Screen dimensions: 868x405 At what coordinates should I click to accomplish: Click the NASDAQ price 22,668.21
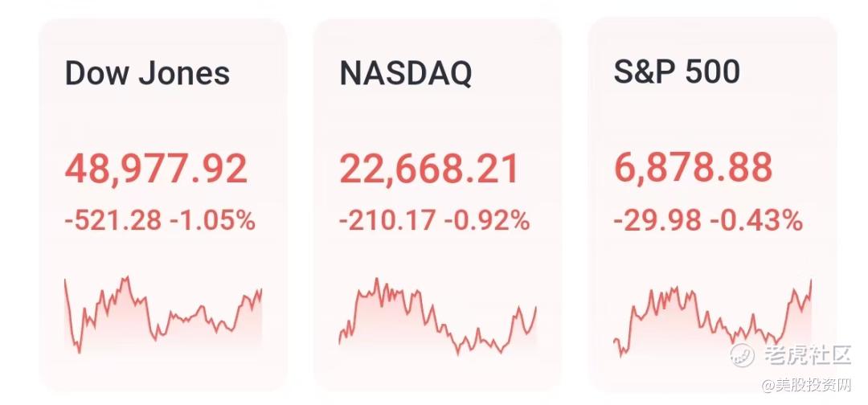click(429, 170)
